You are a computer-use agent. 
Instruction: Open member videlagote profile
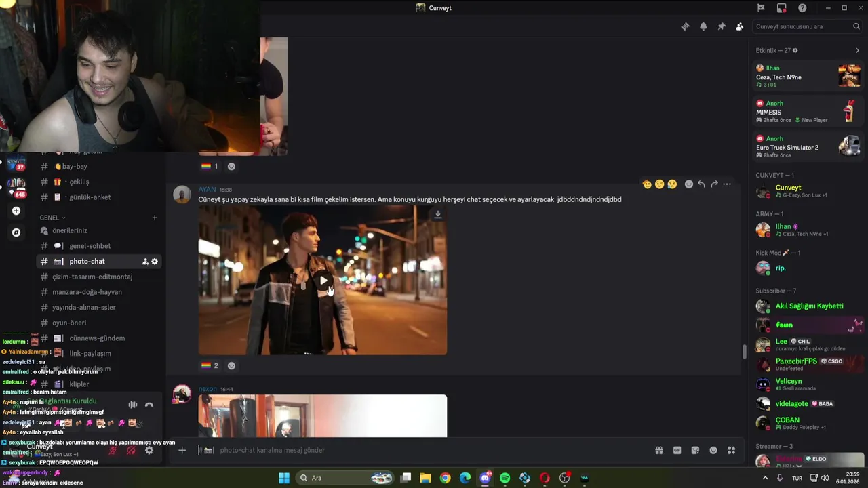[x=808, y=403]
